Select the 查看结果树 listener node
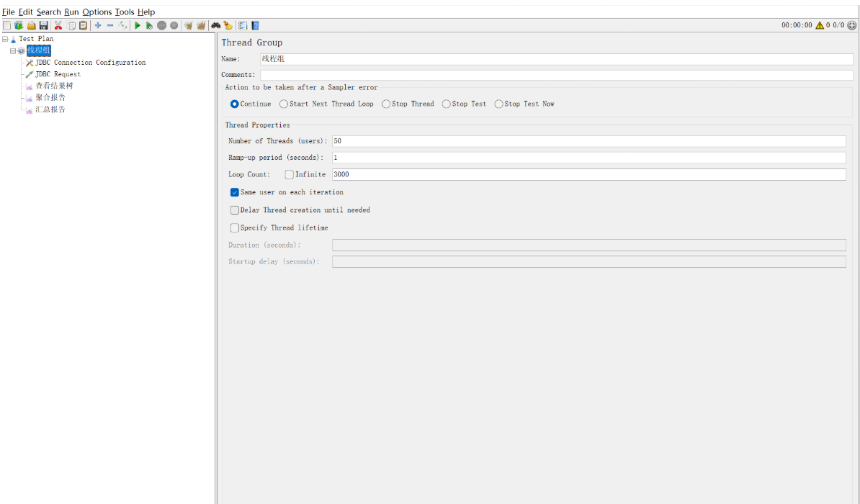This screenshot has width=860, height=504. tap(54, 86)
